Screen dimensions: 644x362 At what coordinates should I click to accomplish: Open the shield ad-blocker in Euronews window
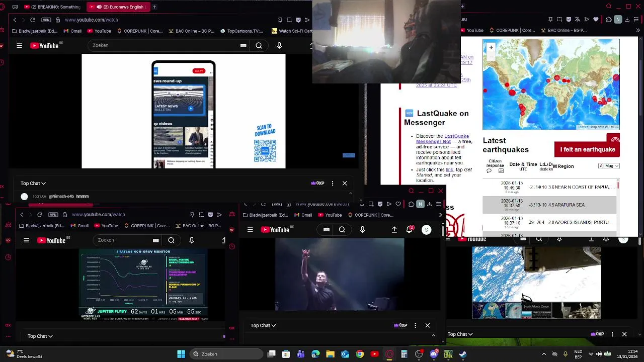298,20
